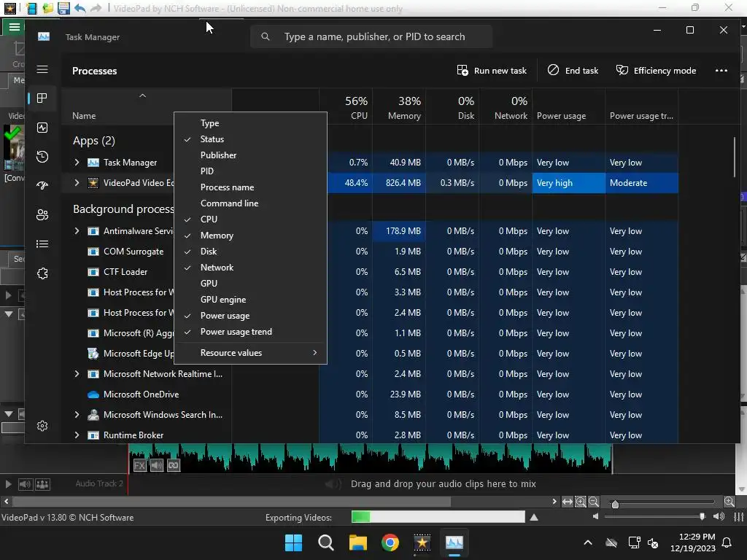Open Performance page icon in sidebar

(42, 128)
